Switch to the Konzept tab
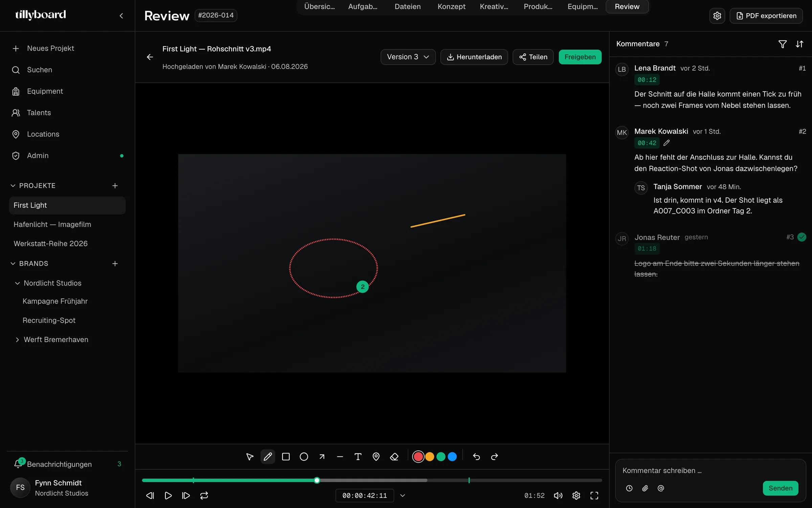The image size is (812, 508). tap(451, 6)
